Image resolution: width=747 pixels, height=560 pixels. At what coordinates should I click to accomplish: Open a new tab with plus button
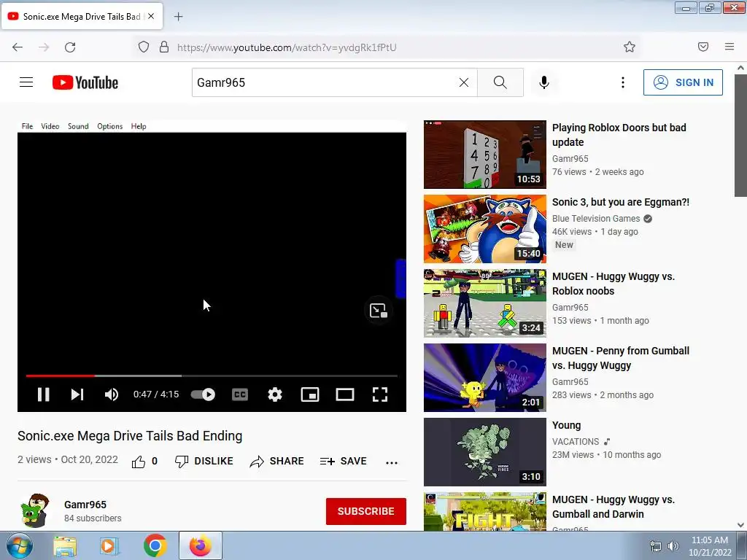pyautogui.click(x=178, y=17)
